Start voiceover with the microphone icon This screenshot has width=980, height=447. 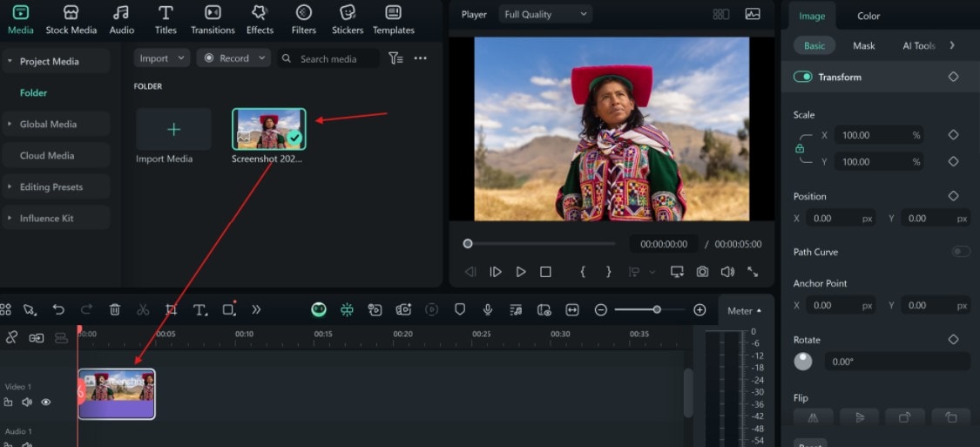point(488,309)
